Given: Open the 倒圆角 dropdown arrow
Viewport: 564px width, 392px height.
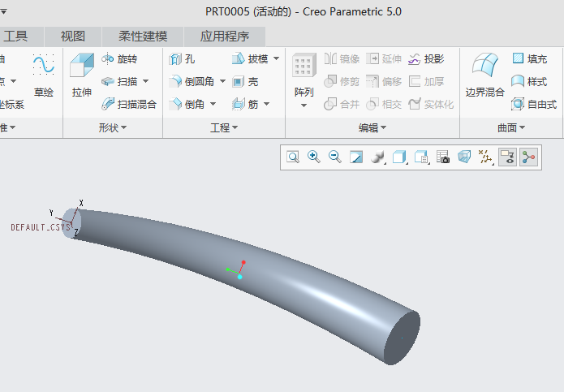Looking at the screenshot, I should pyautogui.click(x=222, y=81).
